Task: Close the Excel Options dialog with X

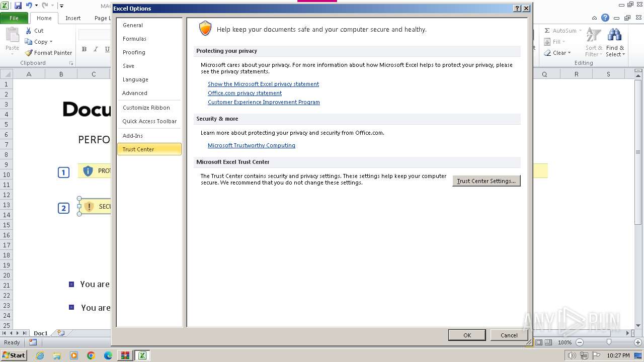Action: tap(526, 9)
